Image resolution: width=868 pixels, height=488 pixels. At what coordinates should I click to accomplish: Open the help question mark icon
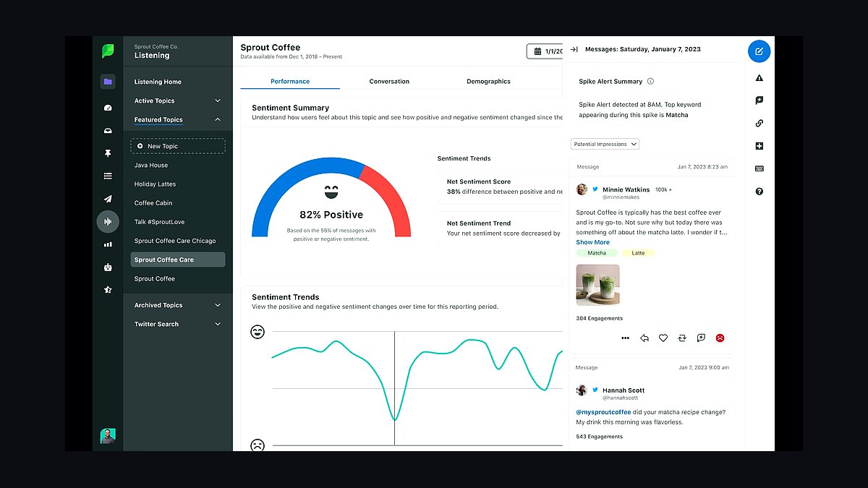click(x=759, y=192)
